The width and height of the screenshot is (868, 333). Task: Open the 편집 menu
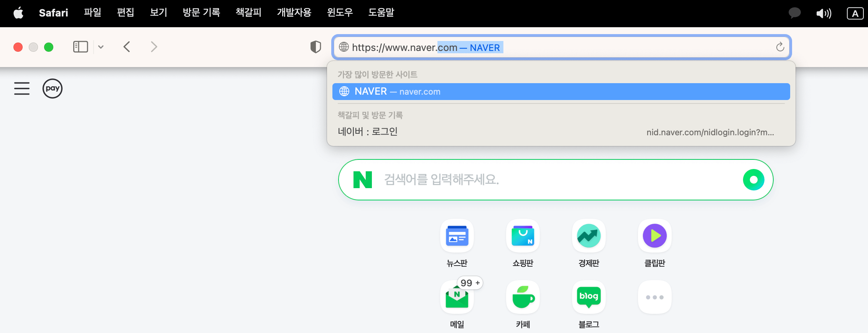(125, 13)
